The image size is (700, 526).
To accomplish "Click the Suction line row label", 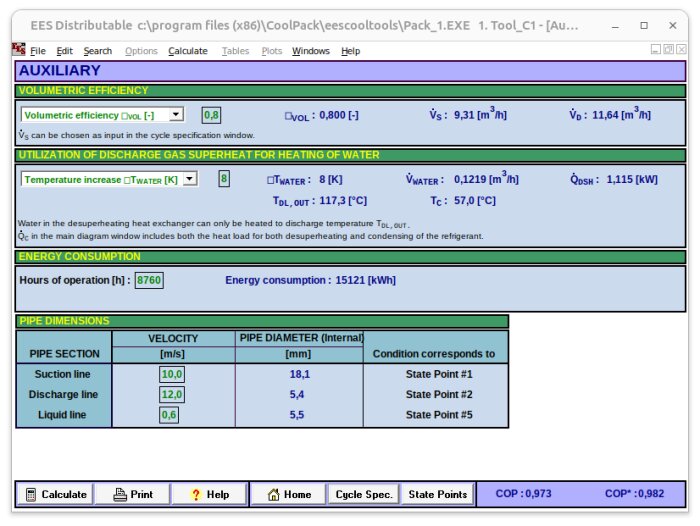I will (x=62, y=374).
